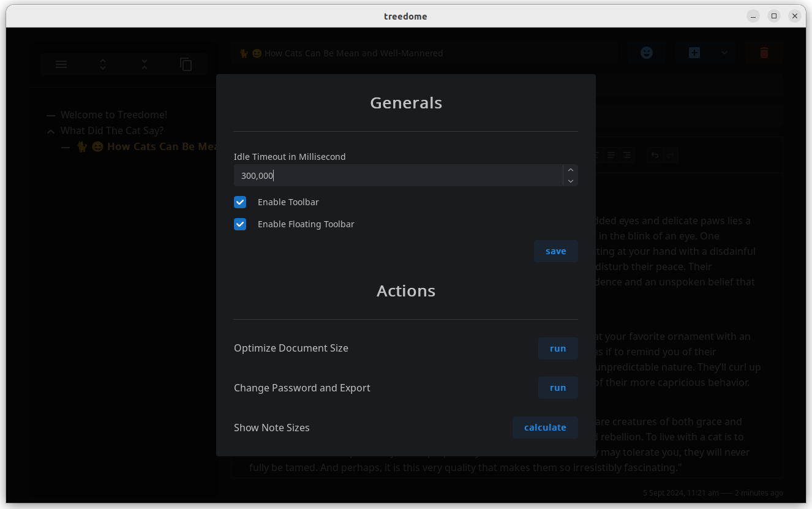The width and height of the screenshot is (812, 509).
Task: Click the collapse-all notes icon
Action: 145,64
